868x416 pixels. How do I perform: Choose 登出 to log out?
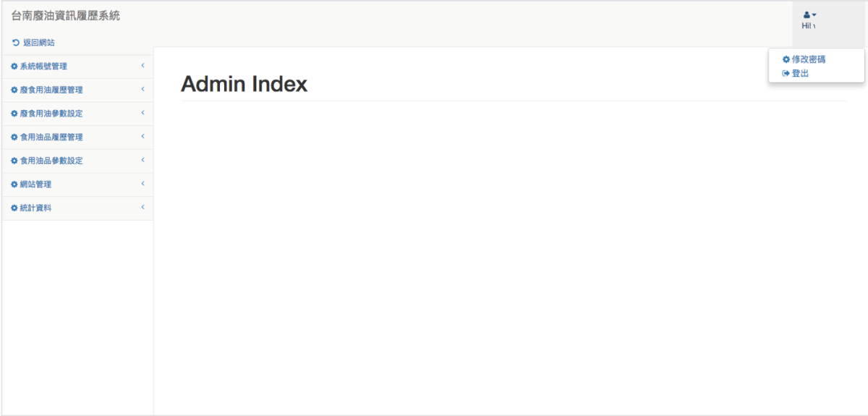tap(800, 73)
